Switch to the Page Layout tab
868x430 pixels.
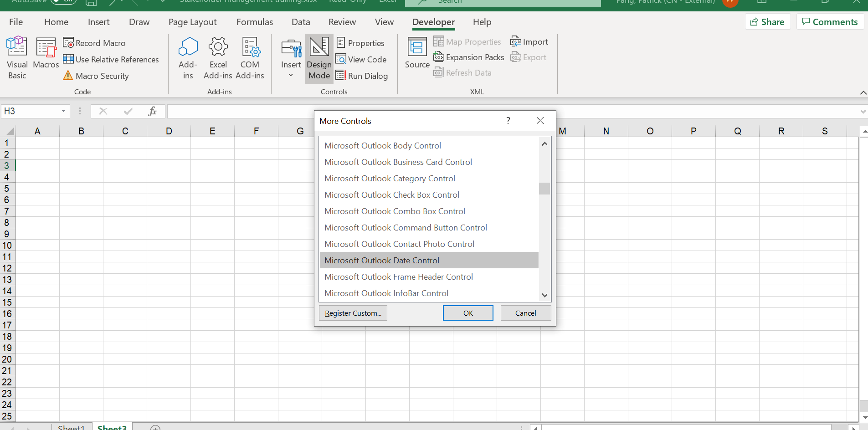click(192, 22)
